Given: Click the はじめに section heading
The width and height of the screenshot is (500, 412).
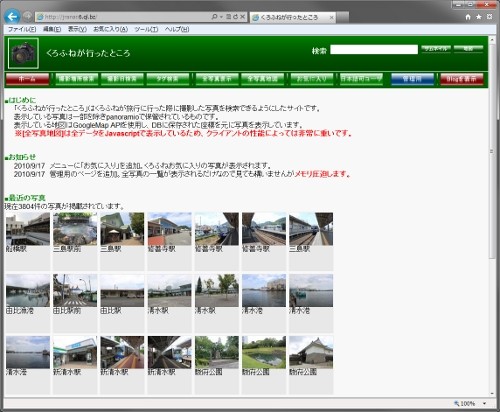Looking at the screenshot, I should click(x=22, y=100).
